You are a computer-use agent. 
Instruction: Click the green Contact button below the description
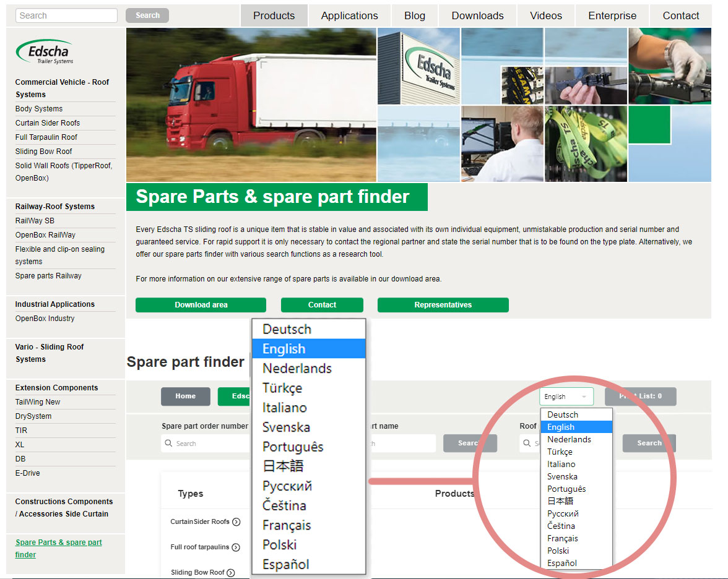(x=322, y=305)
